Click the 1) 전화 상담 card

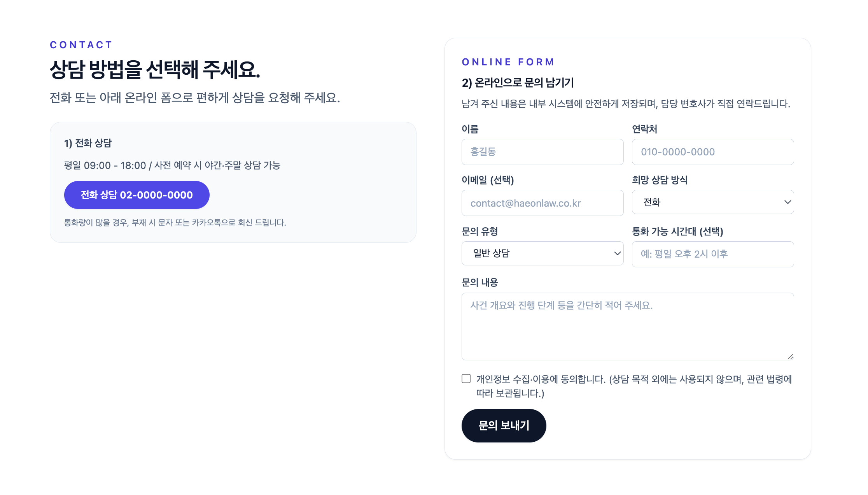233,181
